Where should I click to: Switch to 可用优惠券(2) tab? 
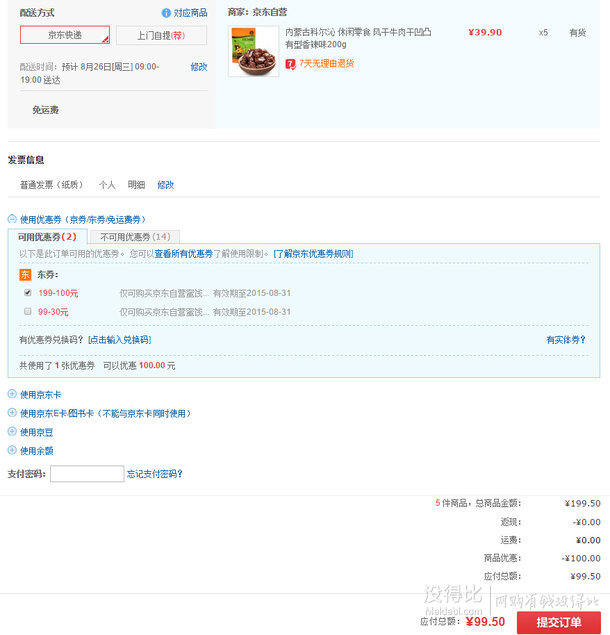click(x=47, y=237)
